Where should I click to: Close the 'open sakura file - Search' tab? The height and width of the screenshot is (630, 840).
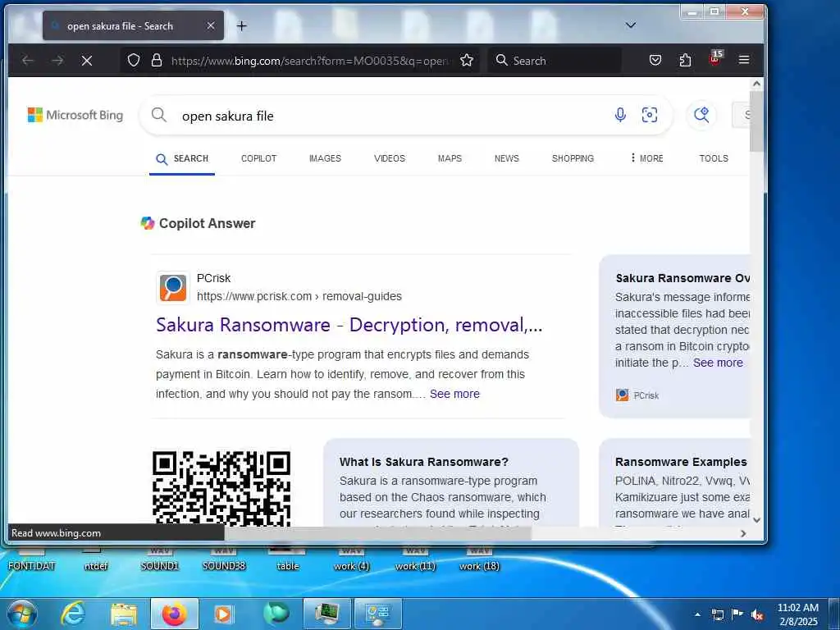[x=211, y=25]
